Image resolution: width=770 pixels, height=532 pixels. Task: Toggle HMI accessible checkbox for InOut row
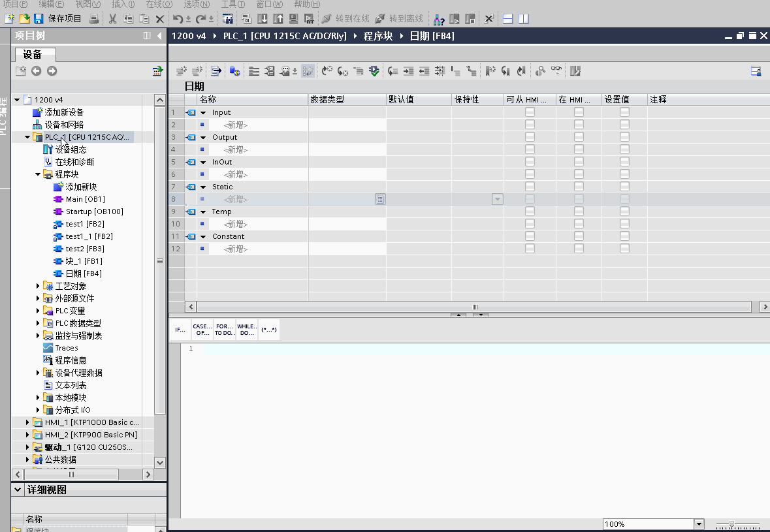(x=530, y=161)
